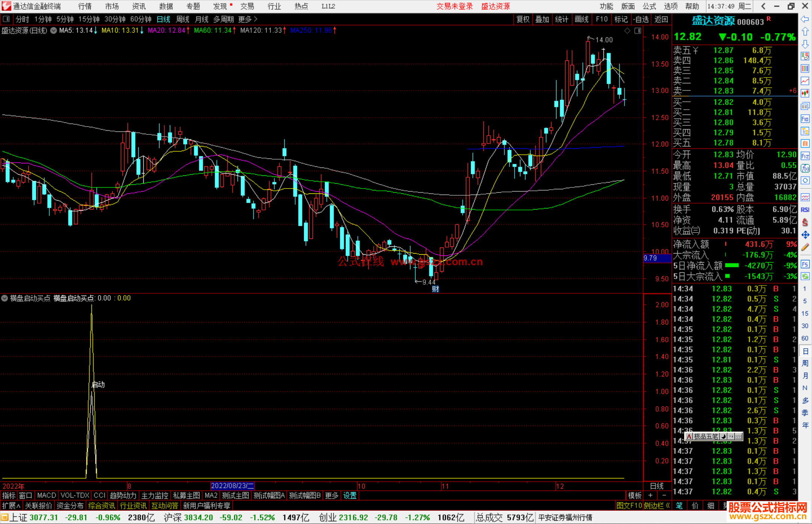Click the blue four-way move arrows icon

tap(805, 235)
